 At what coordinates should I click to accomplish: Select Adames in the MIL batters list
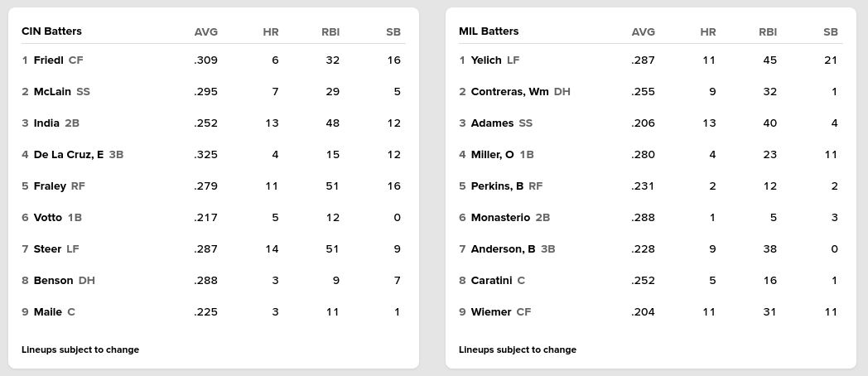click(492, 123)
